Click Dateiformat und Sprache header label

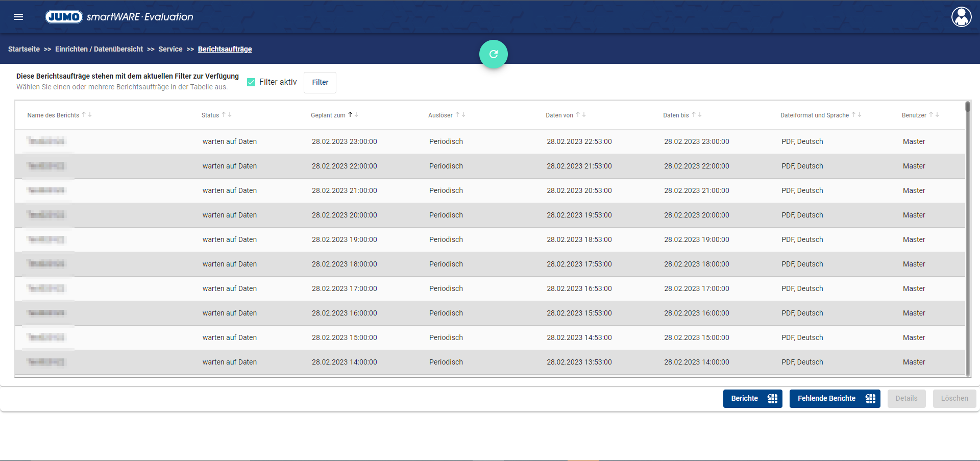pos(815,115)
